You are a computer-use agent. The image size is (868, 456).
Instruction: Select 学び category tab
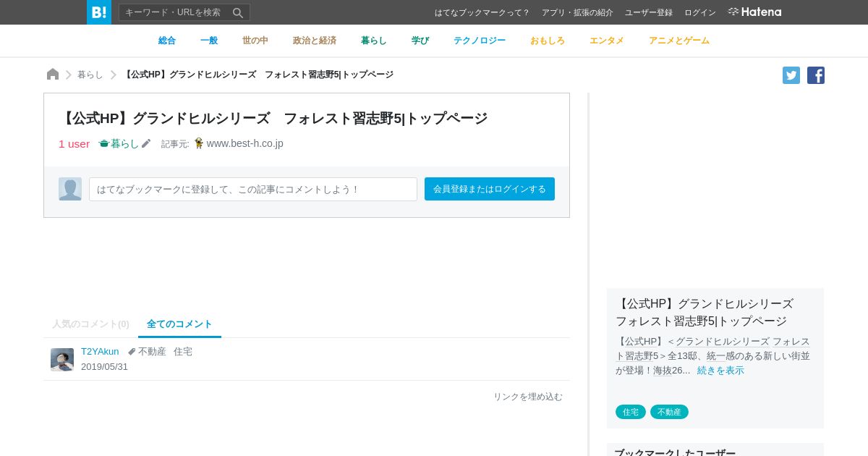tap(420, 41)
